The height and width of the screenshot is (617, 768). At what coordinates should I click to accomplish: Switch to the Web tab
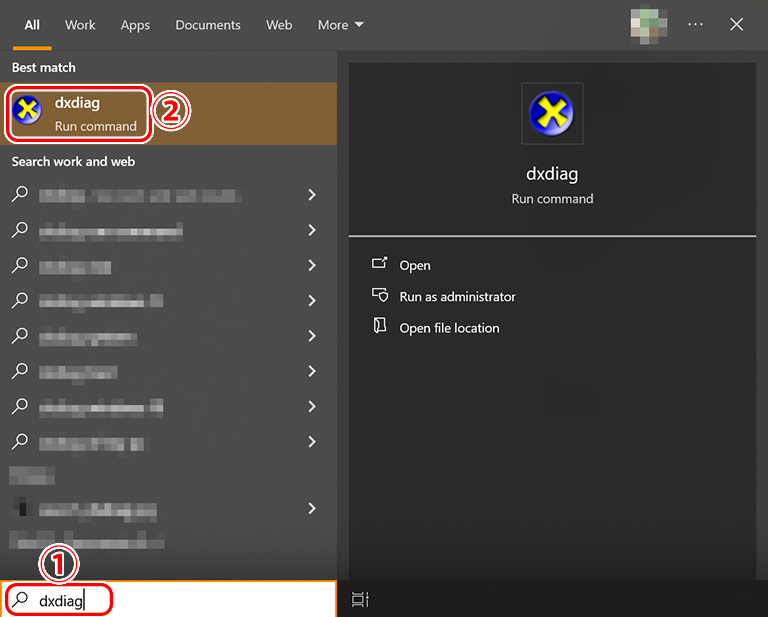pyautogui.click(x=279, y=25)
